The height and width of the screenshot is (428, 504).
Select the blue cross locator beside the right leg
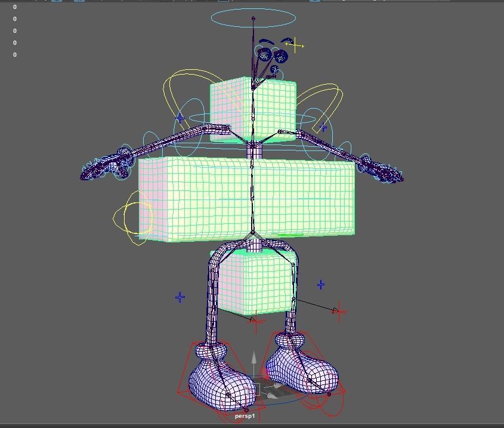321,285
